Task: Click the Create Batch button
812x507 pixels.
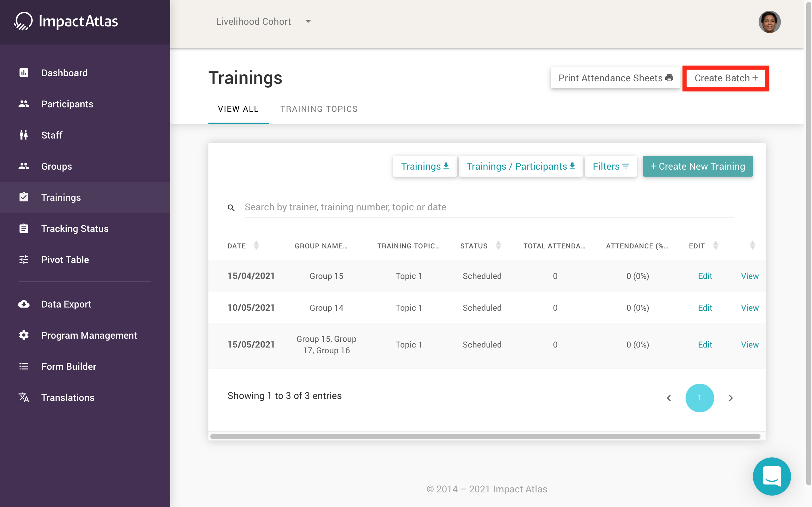Action: (726, 78)
